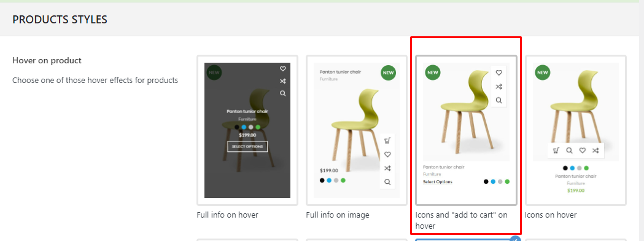644x241 pixels.
Task: Click magnifier icon in Icons and add to cart card
Action: coord(499,100)
